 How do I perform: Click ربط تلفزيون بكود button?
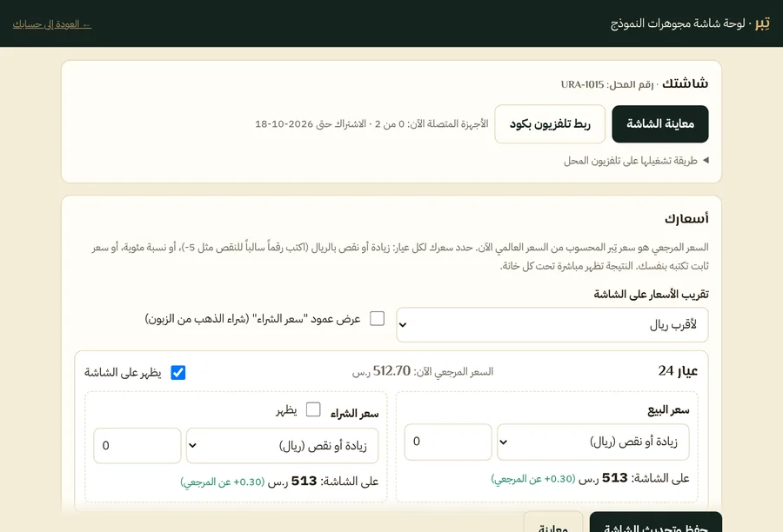(x=550, y=123)
